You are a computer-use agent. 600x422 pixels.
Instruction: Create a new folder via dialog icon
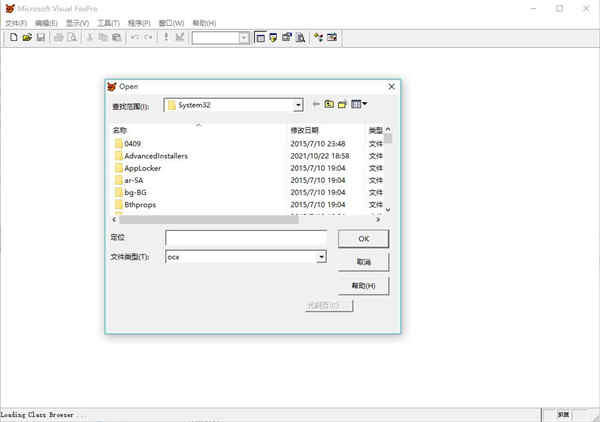pos(342,104)
